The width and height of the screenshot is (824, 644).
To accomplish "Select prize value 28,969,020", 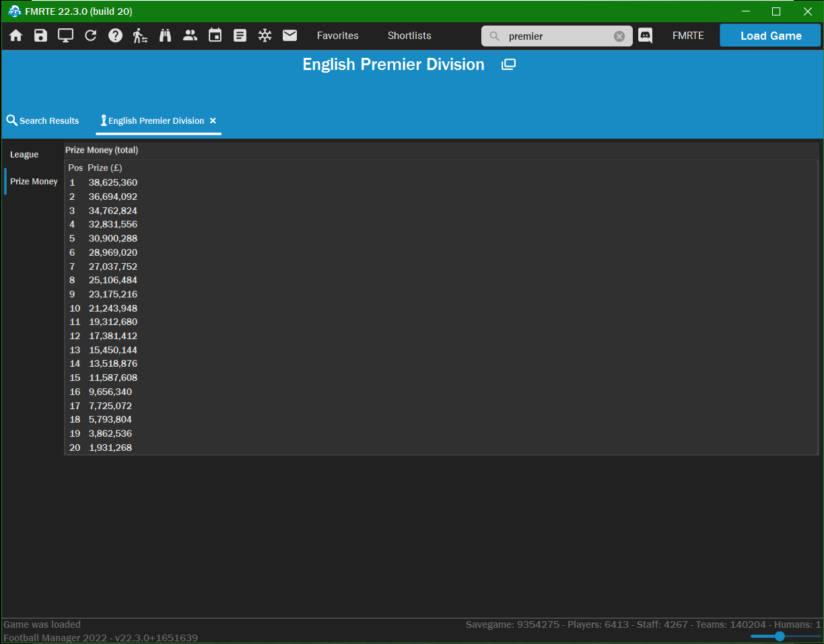I will click(x=113, y=252).
